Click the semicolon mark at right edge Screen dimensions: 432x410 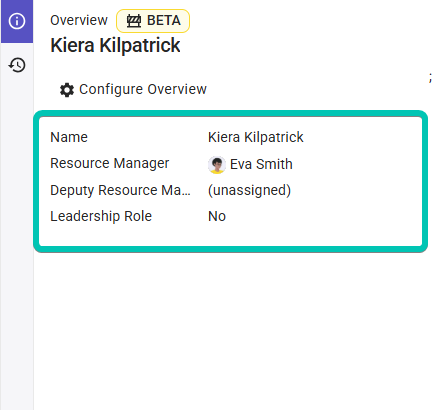pyautogui.click(x=430, y=77)
